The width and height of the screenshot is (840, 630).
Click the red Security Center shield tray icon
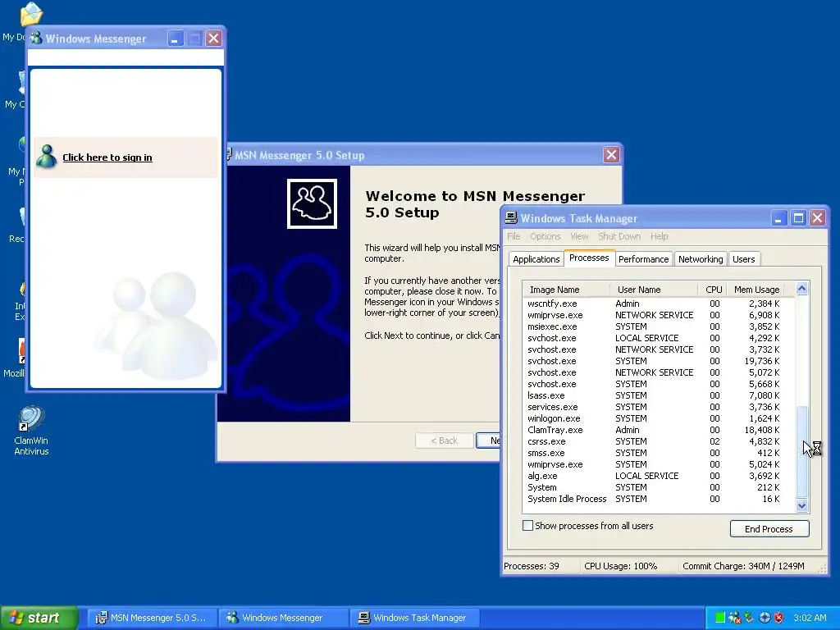[779, 618]
